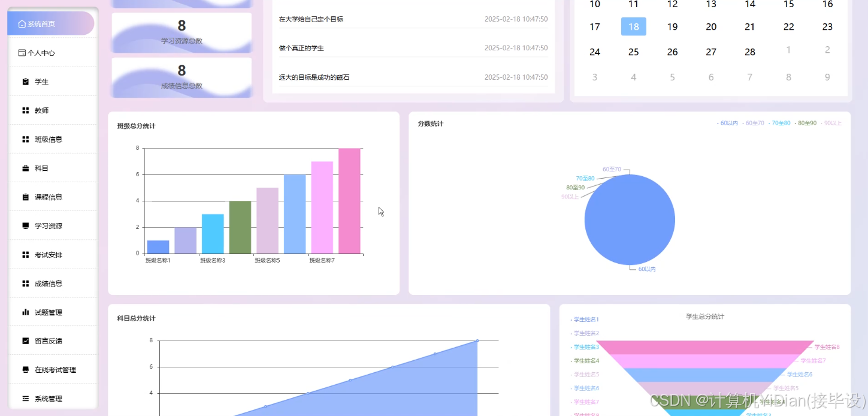Click the grid icon beside 班级信息

[26, 139]
